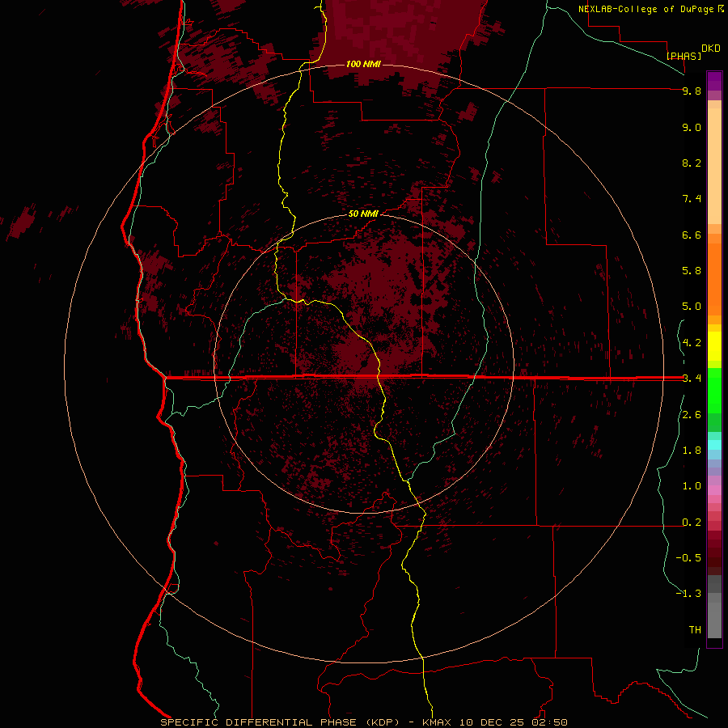Click the 2.6 scale value
This screenshot has height=728, width=728.
pos(692,415)
